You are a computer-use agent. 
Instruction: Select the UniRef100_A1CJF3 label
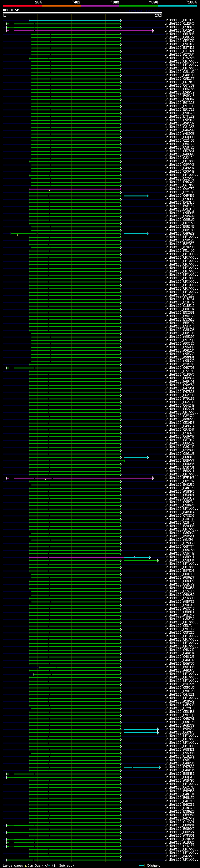pos(179,846)
